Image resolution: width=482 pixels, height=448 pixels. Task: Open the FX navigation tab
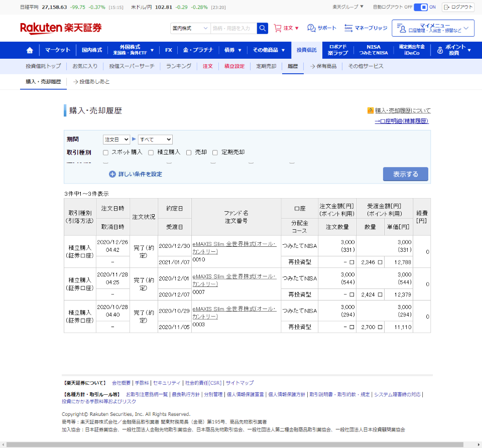(x=169, y=50)
